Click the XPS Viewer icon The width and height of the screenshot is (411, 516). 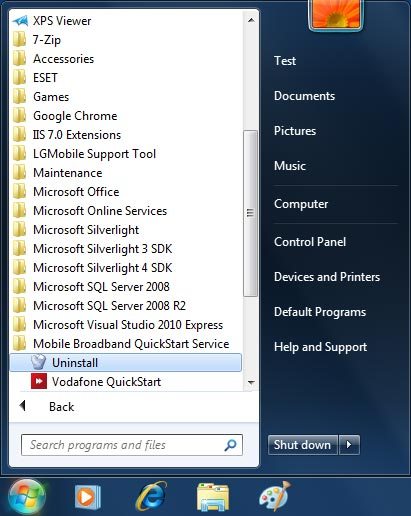(x=20, y=21)
